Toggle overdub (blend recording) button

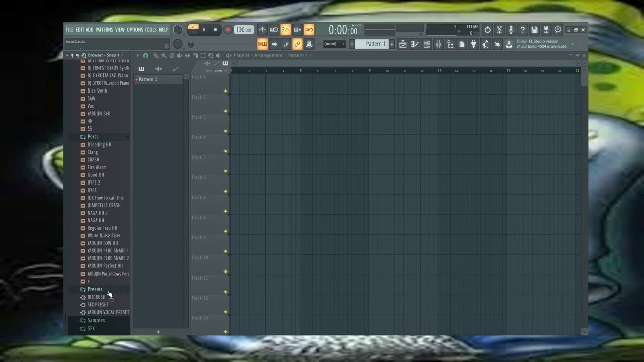(297, 30)
